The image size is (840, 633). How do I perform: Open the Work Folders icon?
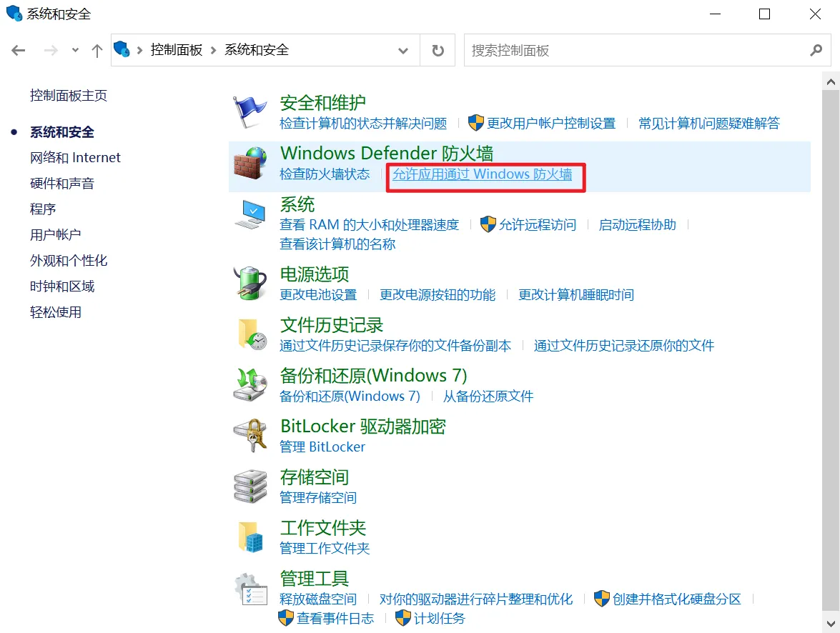point(251,537)
